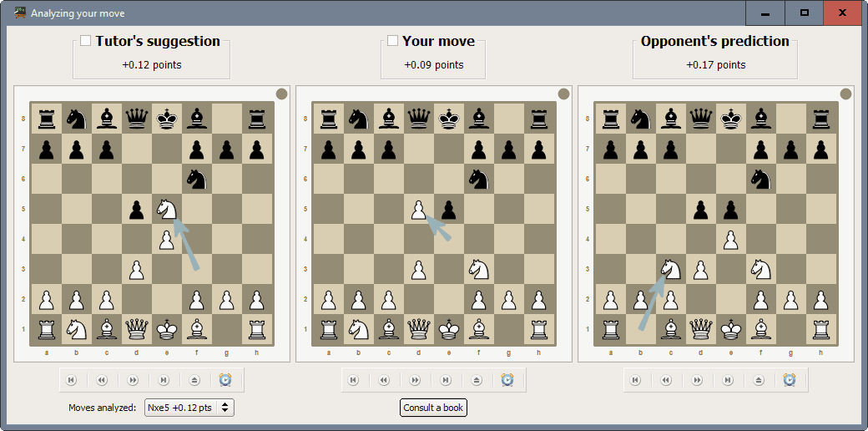Click white knight on f3 in Your move board

pyautogui.click(x=479, y=269)
